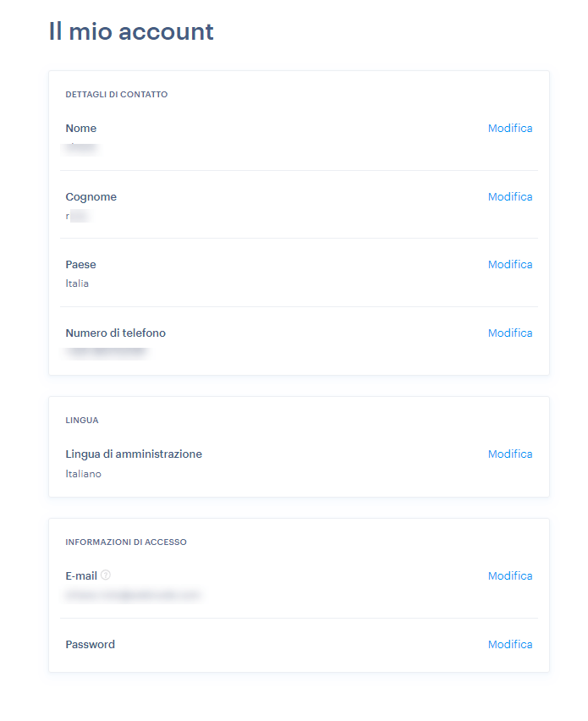This screenshot has height=721, width=588.
Task: Edit the Cognome field via Modifica
Action: pyautogui.click(x=510, y=197)
